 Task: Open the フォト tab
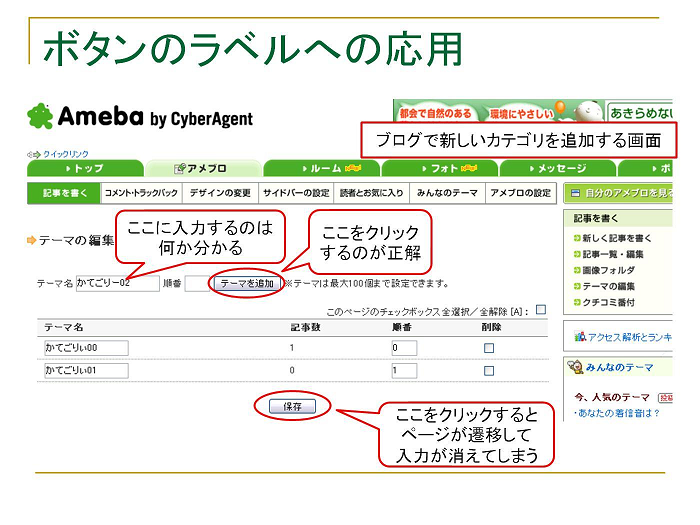(x=440, y=169)
